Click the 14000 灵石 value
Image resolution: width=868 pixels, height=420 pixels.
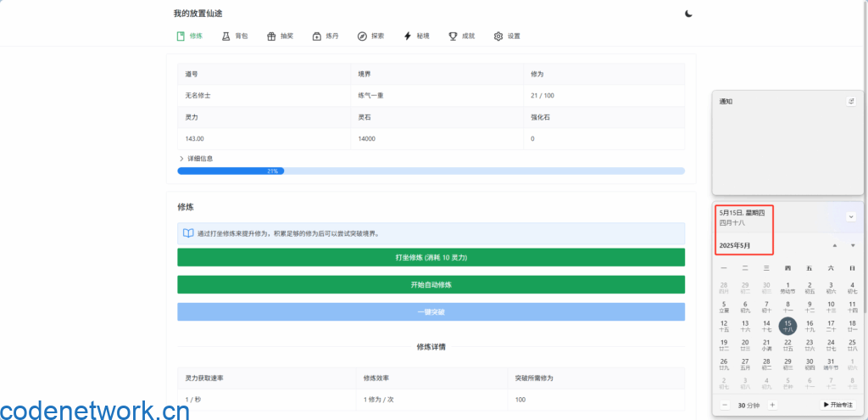point(366,138)
